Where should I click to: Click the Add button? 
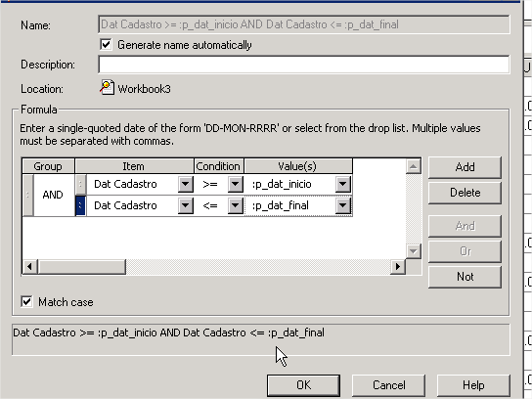(465, 167)
